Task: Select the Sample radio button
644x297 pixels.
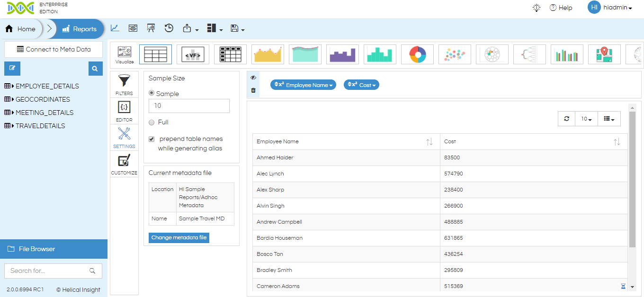Action: coord(152,93)
